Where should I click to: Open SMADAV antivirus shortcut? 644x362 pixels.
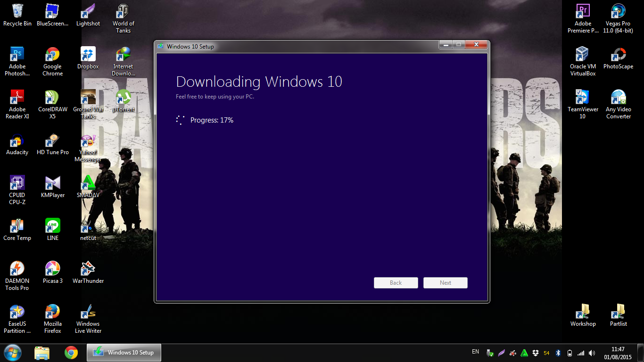88,187
